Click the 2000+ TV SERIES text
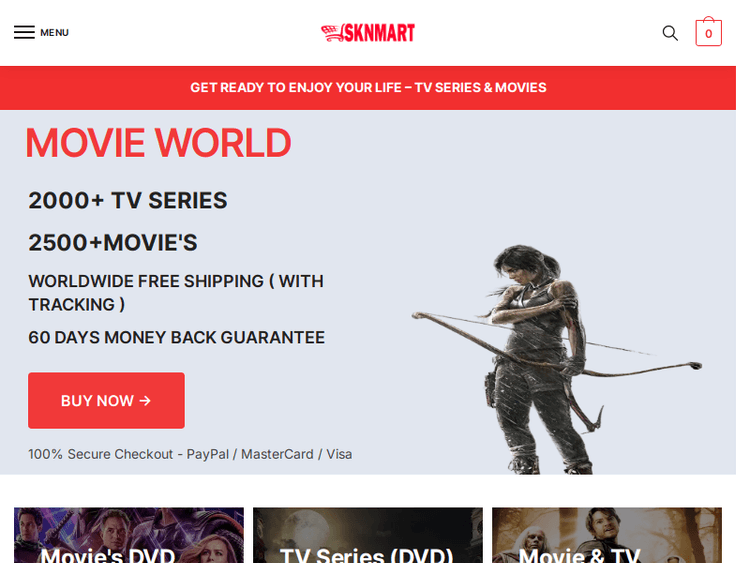 pyautogui.click(x=128, y=200)
